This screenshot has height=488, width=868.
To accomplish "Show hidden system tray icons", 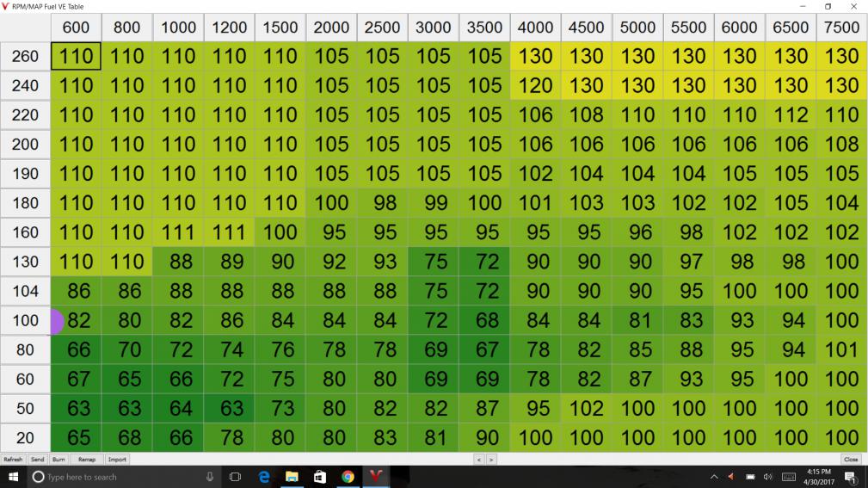I will click(715, 476).
